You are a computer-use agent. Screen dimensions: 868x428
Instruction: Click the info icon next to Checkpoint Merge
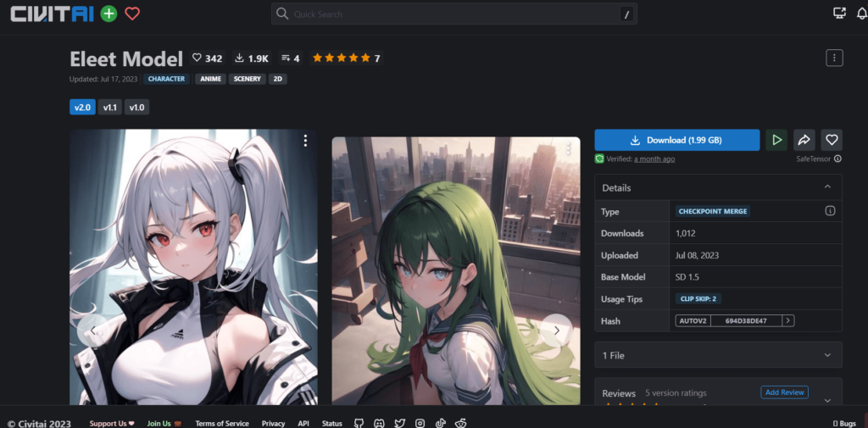[830, 211]
